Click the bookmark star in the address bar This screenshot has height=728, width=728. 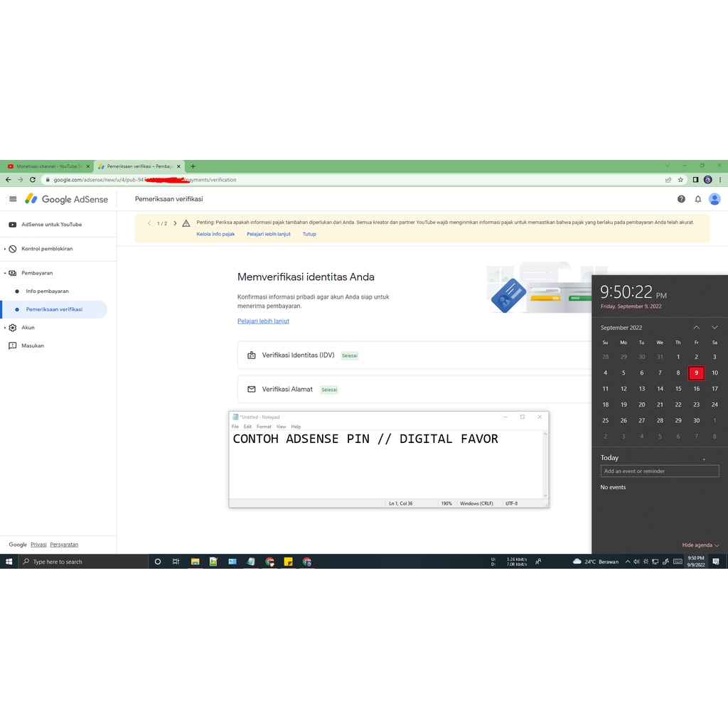[680, 180]
